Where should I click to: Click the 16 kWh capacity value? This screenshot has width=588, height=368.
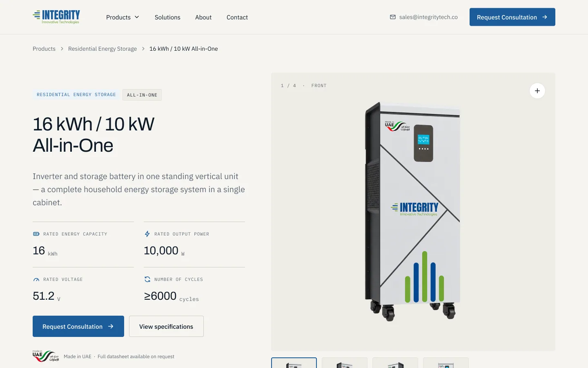[x=45, y=251]
